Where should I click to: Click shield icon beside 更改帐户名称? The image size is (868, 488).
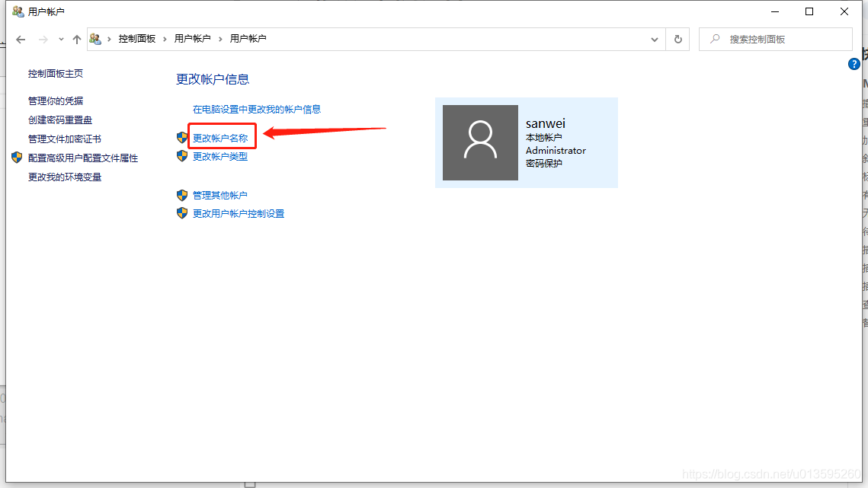click(182, 138)
